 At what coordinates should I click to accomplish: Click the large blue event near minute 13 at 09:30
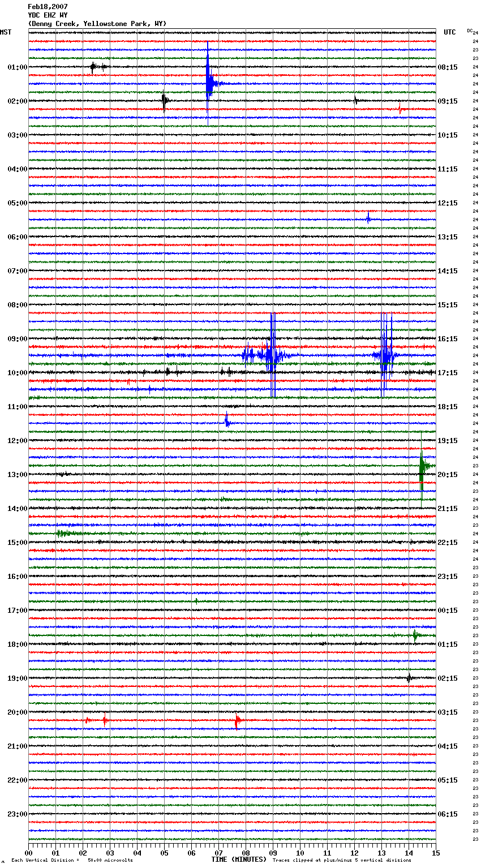coord(386,355)
